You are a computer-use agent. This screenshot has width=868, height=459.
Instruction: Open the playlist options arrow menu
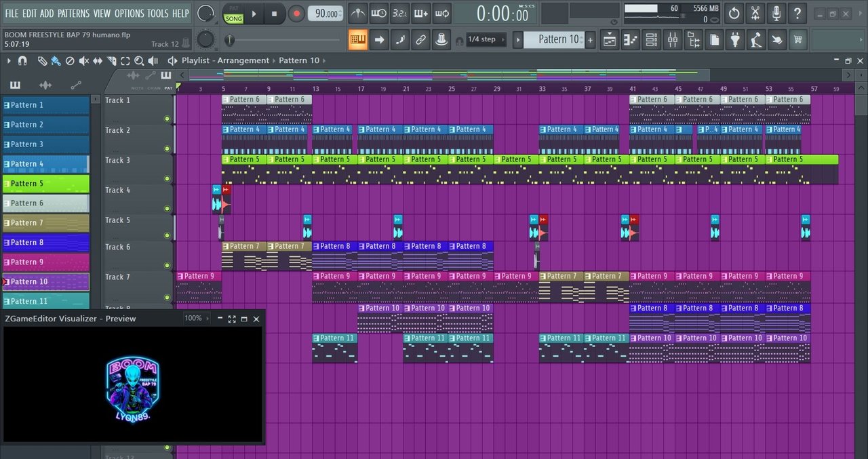(9, 61)
